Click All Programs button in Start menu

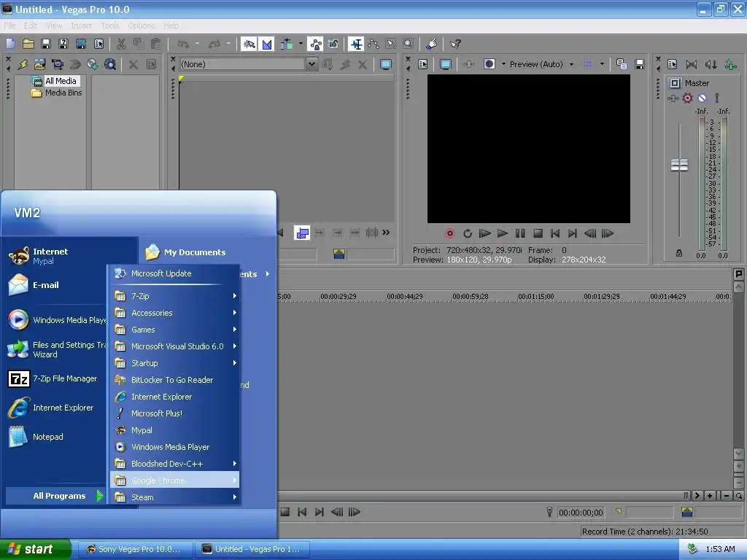click(x=55, y=496)
